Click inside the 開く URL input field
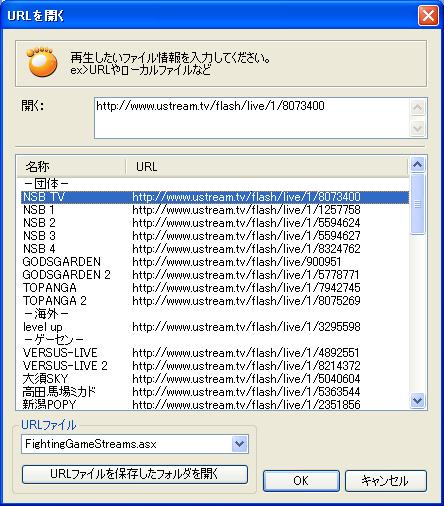 pyautogui.click(x=252, y=118)
